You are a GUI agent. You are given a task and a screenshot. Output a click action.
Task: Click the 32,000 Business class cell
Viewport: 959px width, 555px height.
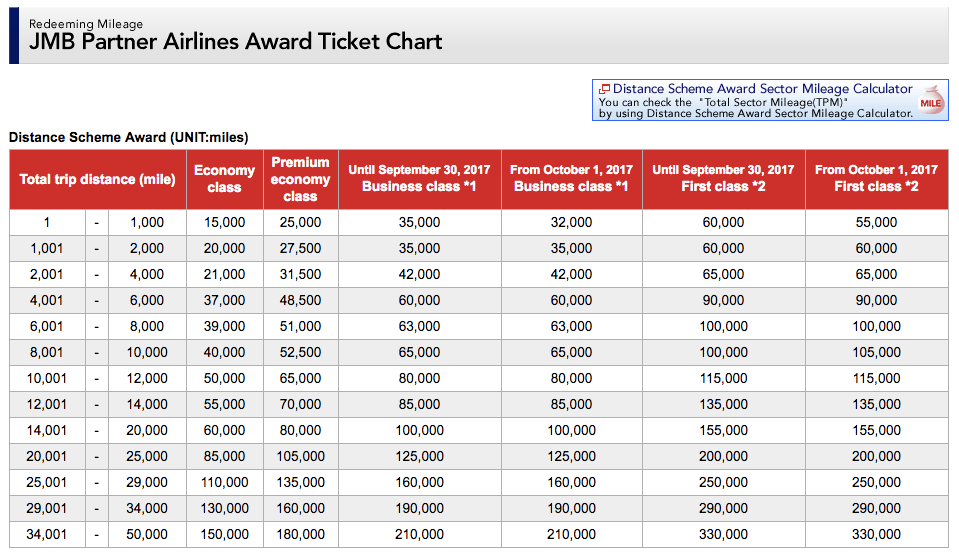coord(571,222)
